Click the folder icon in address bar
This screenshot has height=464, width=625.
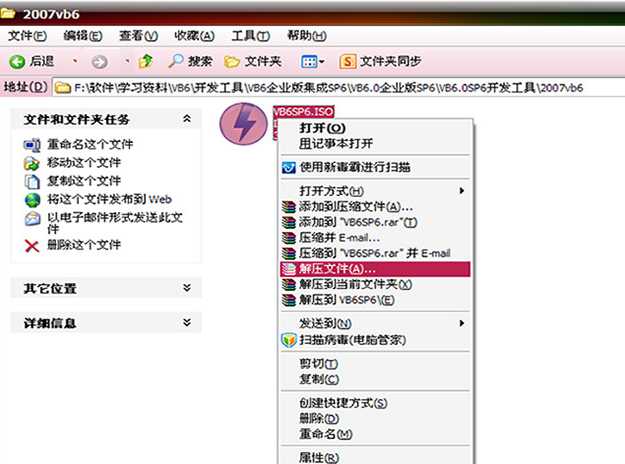click(x=63, y=88)
